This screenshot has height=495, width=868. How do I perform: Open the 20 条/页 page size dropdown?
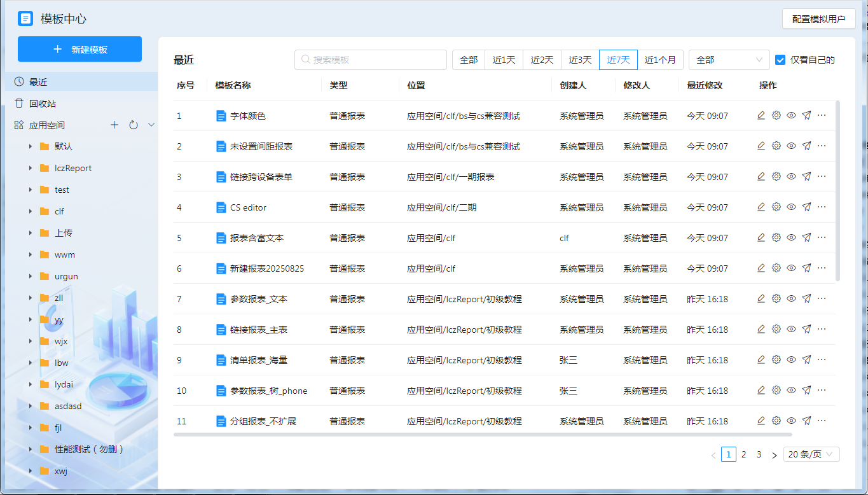coord(811,454)
